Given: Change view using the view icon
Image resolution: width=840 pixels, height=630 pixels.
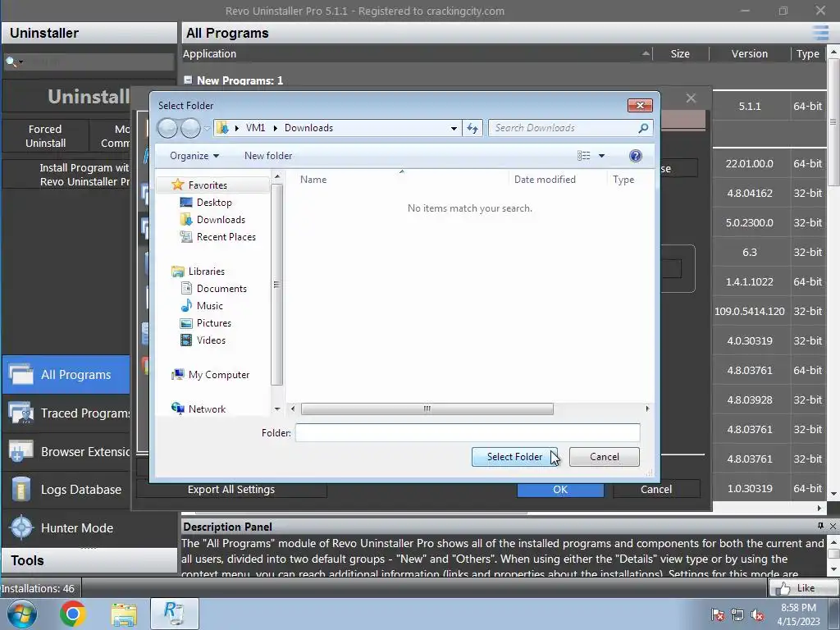Looking at the screenshot, I should [x=584, y=156].
